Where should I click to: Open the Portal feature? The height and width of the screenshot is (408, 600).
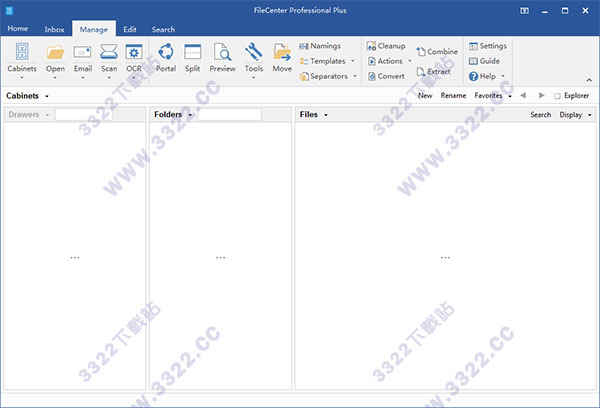tap(166, 57)
